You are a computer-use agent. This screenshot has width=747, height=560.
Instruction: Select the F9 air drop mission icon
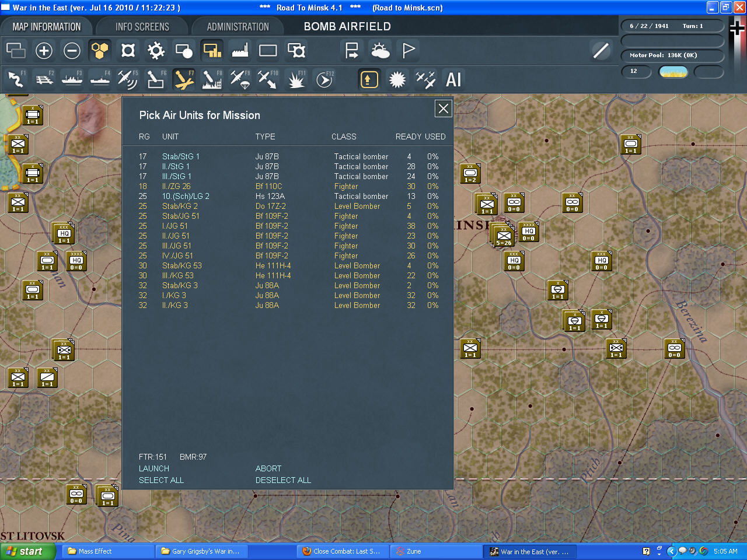(240, 79)
